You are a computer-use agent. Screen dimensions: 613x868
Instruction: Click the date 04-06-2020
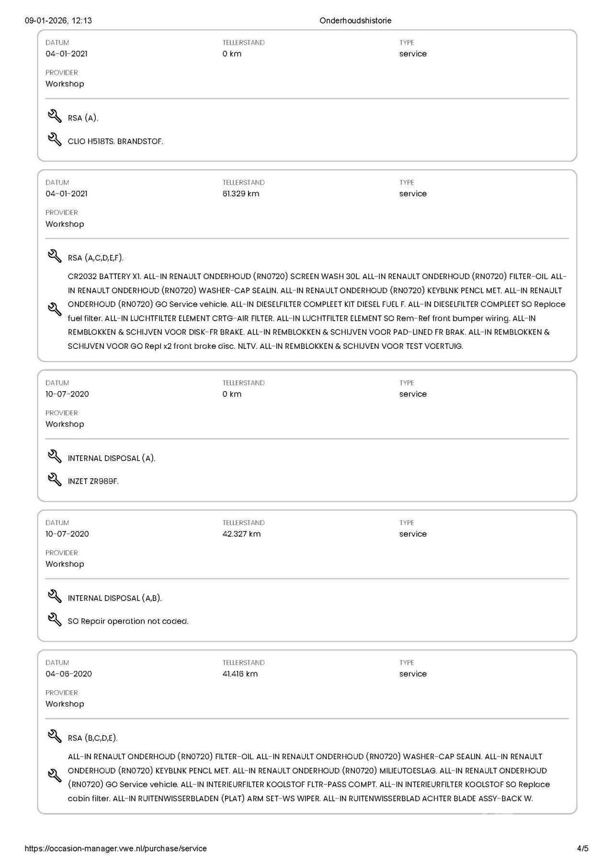68,674
